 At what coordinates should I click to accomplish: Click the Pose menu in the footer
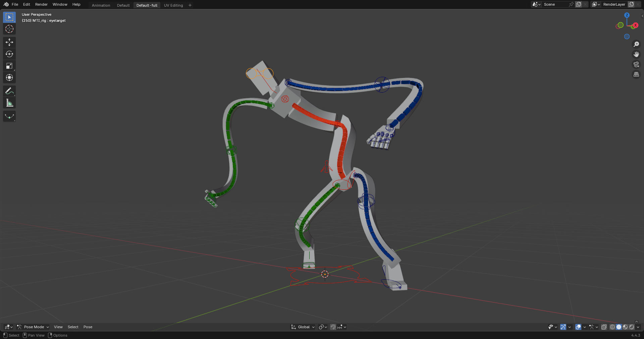tap(88, 327)
